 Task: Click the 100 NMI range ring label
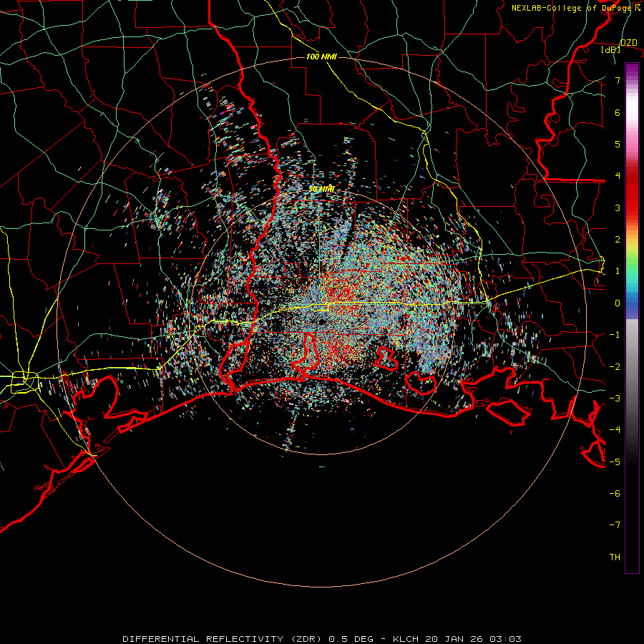pos(321,57)
